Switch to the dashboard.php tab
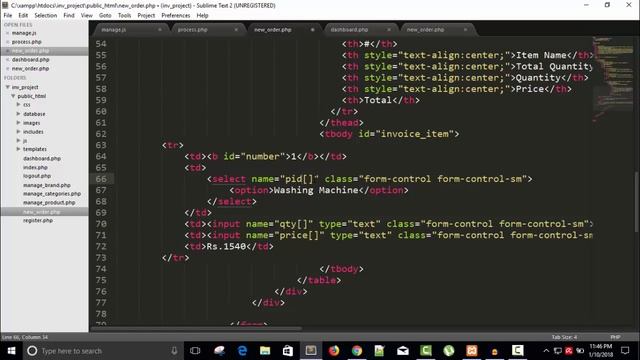Viewport: 640px width, 360px height. [349, 30]
